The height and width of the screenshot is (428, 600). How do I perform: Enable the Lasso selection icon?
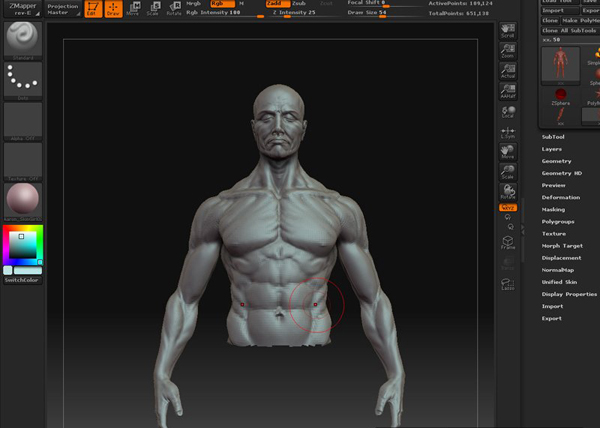508,284
